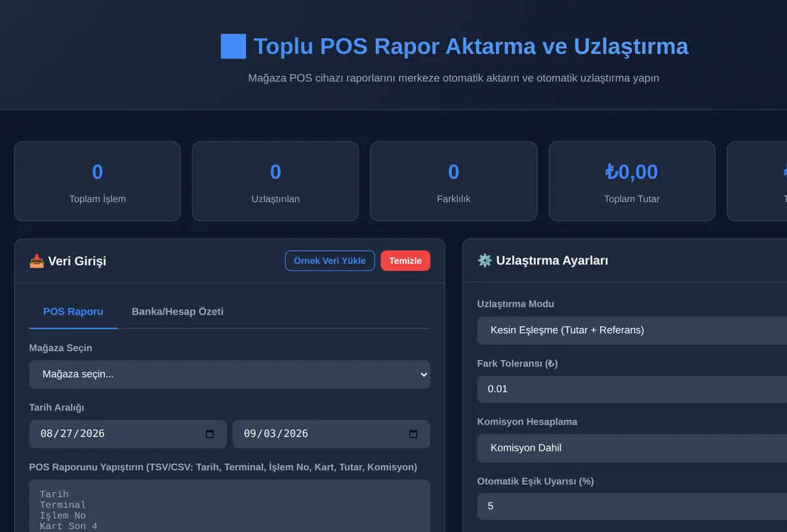787x532 pixels.
Task: Click the Farklılık stat card
Action: 454,181
